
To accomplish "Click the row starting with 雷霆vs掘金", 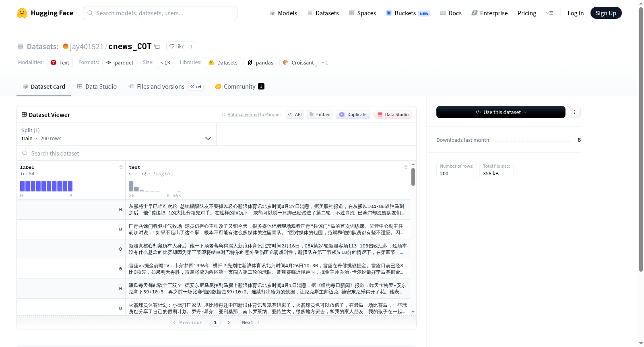I will [213, 269].
